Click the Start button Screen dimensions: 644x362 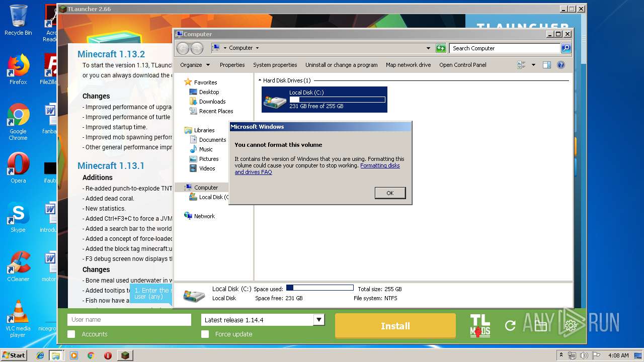pyautogui.click(x=14, y=355)
